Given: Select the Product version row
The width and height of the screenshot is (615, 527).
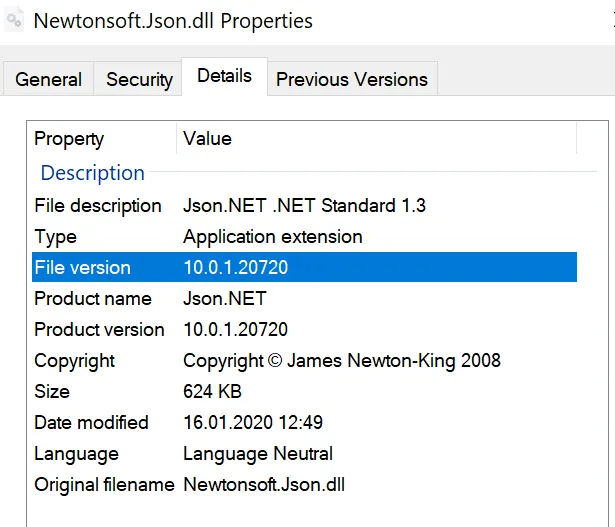Looking at the screenshot, I should [99, 329].
